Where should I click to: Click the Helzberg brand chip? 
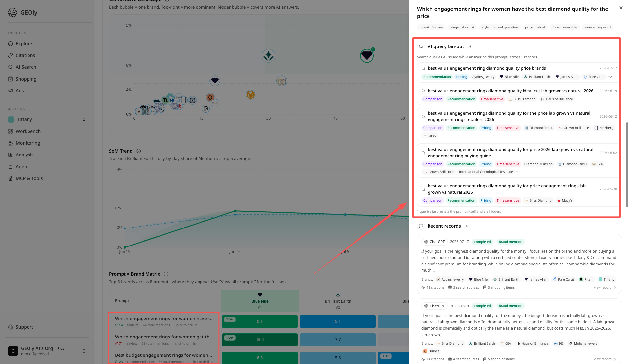(x=603, y=128)
